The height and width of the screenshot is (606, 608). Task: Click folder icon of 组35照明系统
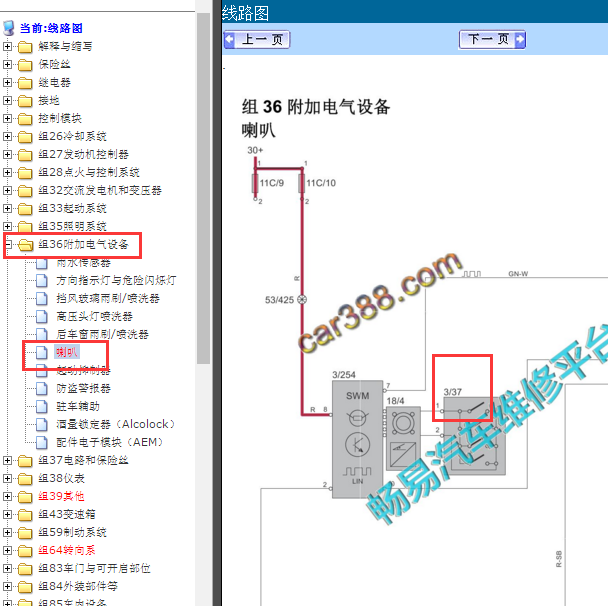click(x=25, y=226)
